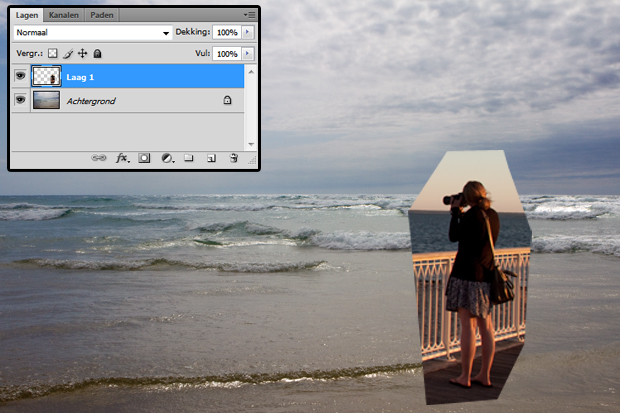Open the fx layer style menu
Image resolution: width=620 pixels, height=413 pixels.
click(122, 158)
